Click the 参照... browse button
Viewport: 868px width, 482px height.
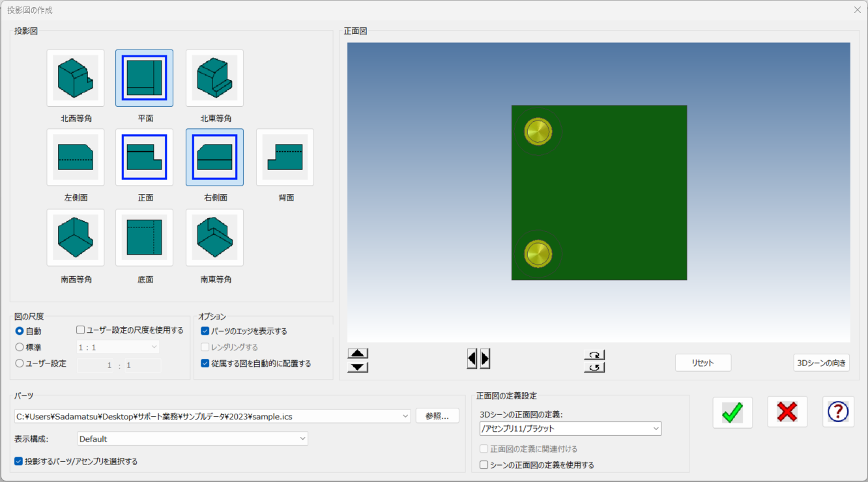[437, 416]
